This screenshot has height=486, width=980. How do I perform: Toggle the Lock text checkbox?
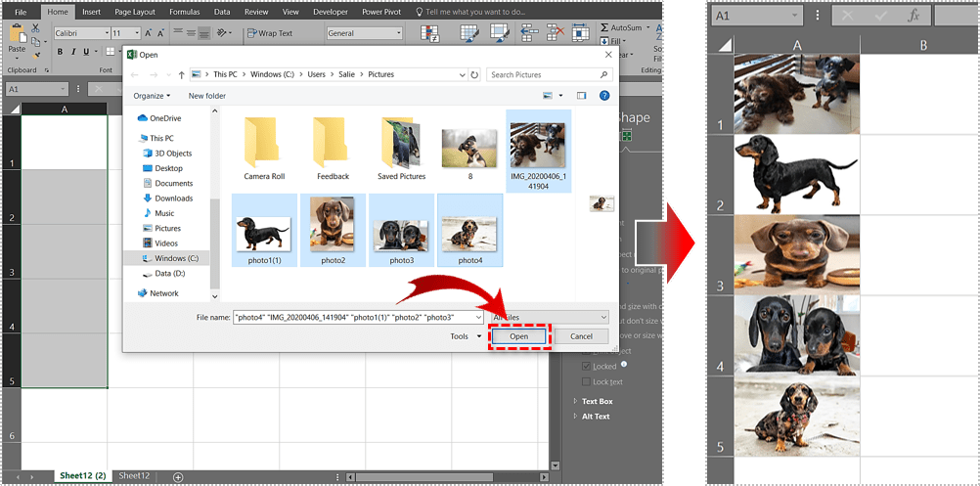586,381
